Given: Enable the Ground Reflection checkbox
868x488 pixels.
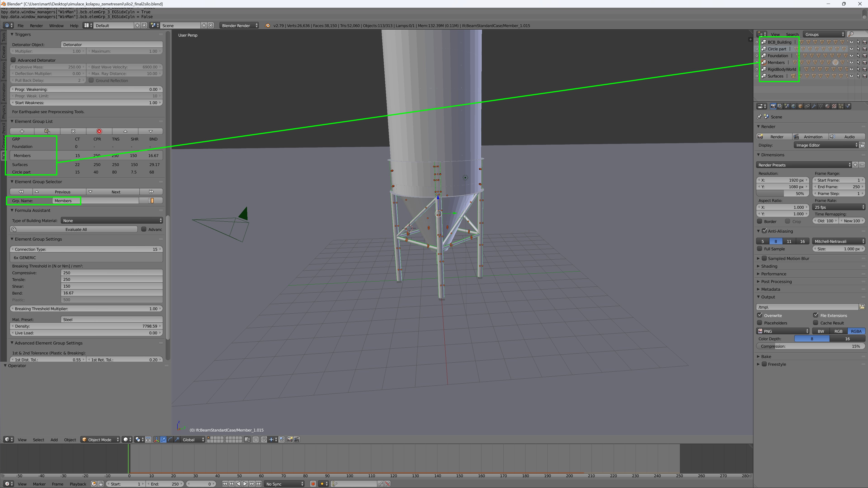Looking at the screenshot, I should coord(91,80).
